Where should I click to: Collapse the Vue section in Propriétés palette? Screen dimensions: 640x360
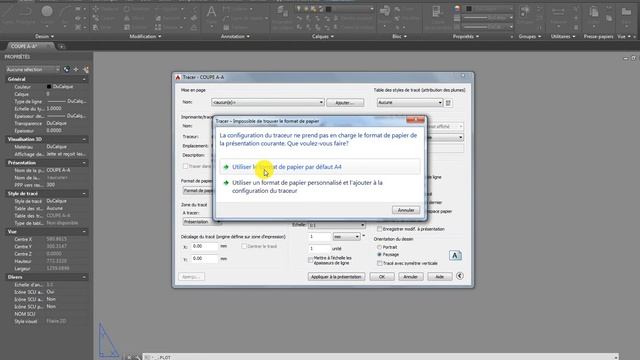coord(84,231)
